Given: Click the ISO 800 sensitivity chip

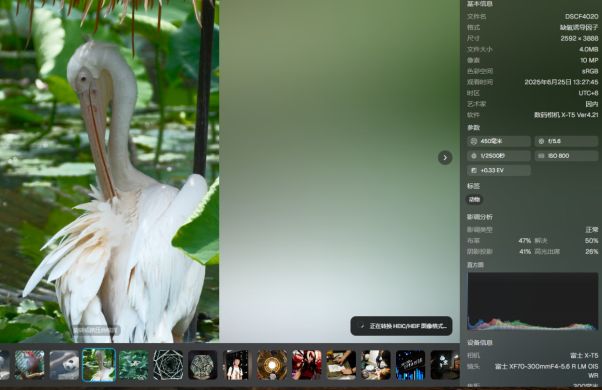Looking at the screenshot, I should 566,156.
